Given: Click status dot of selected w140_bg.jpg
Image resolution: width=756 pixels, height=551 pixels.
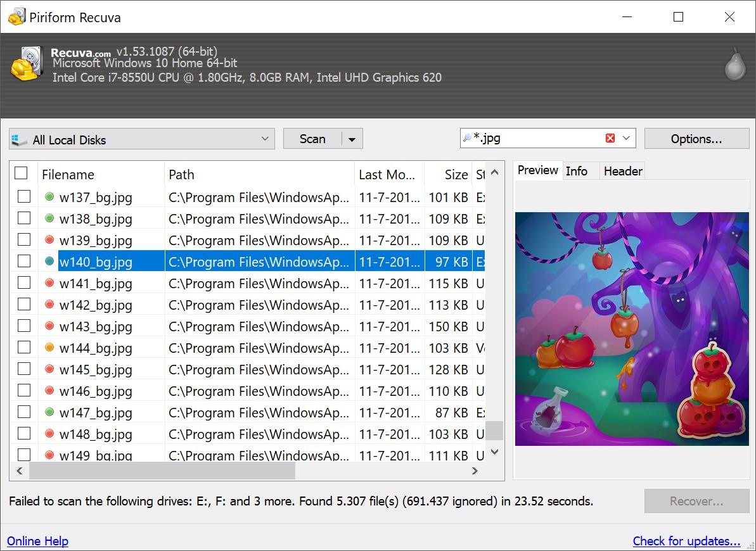Looking at the screenshot, I should [x=49, y=262].
